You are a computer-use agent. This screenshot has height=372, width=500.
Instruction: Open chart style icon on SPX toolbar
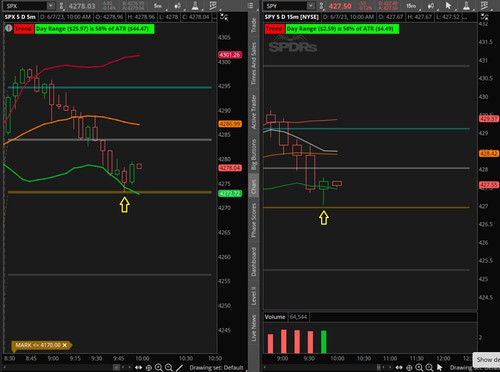tap(178, 6)
